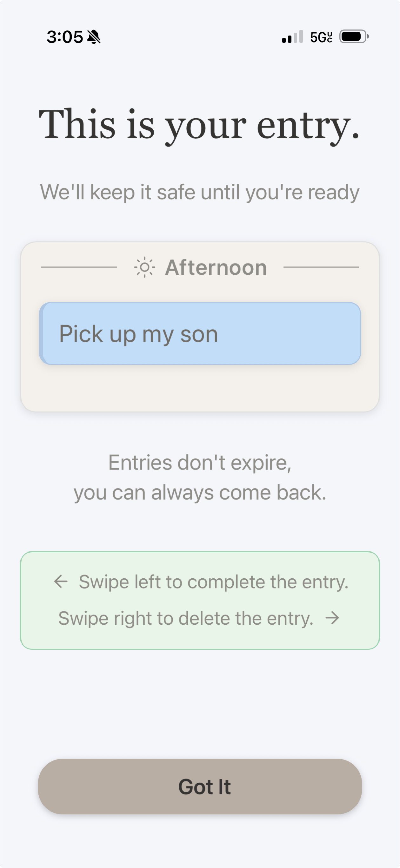Viewport: 400px width, 868px height.
Task: Tap "Swipe left to complete the entry" text
Action: tap(213, 582)
